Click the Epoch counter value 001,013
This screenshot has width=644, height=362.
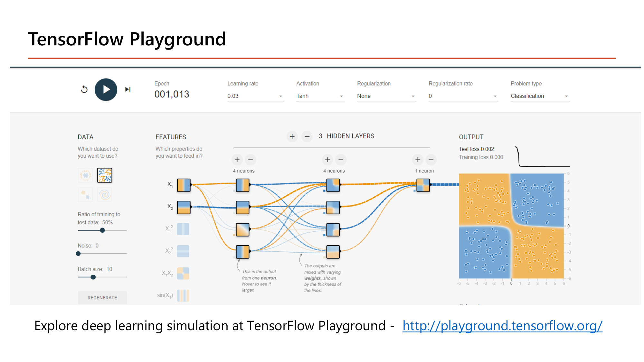(172, 94)
